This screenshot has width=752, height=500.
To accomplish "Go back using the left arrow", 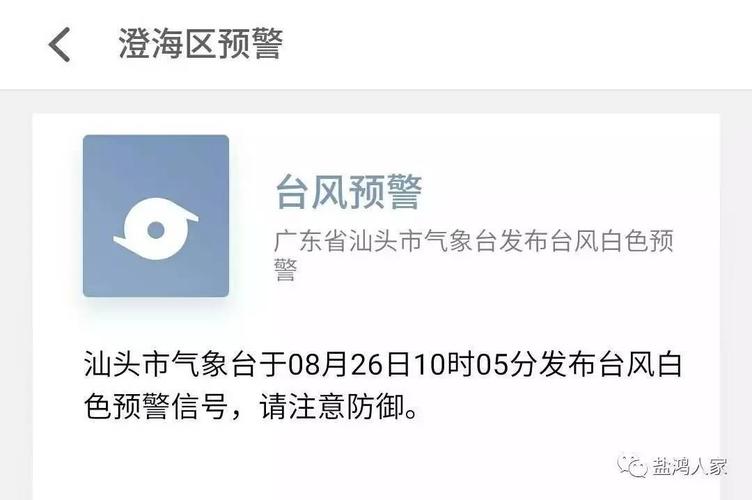I will pos(59,45).
